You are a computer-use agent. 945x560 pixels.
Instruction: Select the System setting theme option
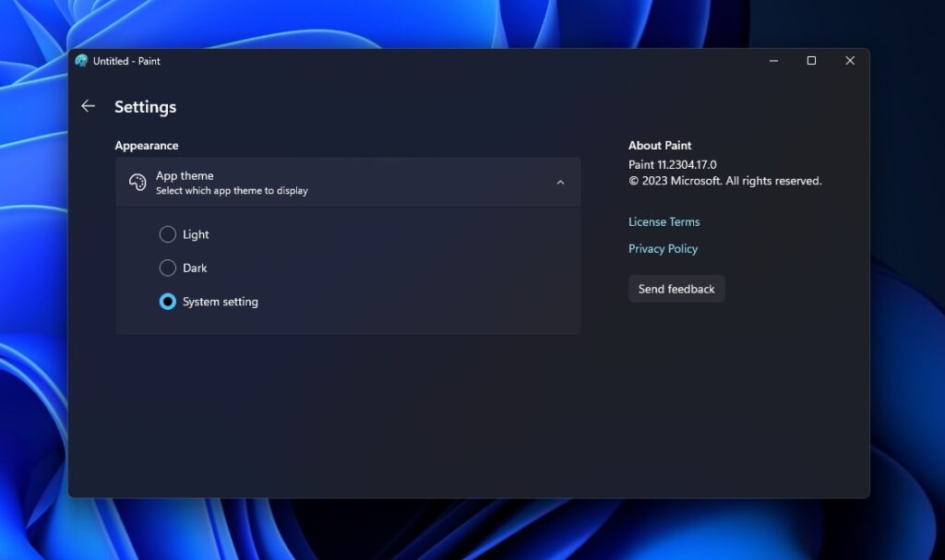pos(168,302)
